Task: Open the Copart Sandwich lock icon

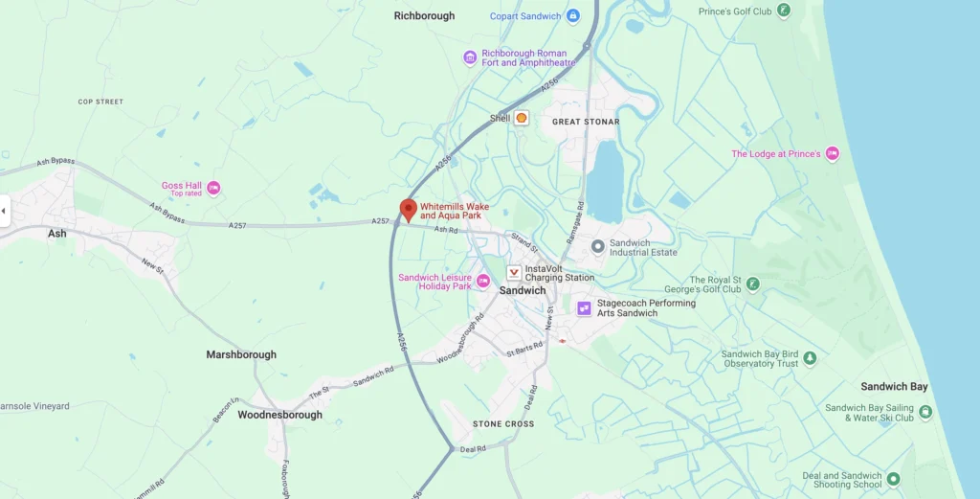Action: point(573,15)
